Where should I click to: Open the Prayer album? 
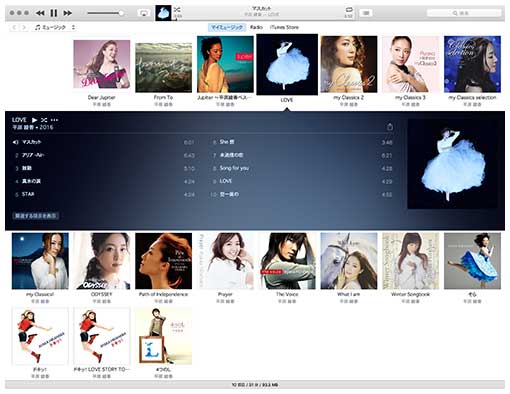point(225,261)
